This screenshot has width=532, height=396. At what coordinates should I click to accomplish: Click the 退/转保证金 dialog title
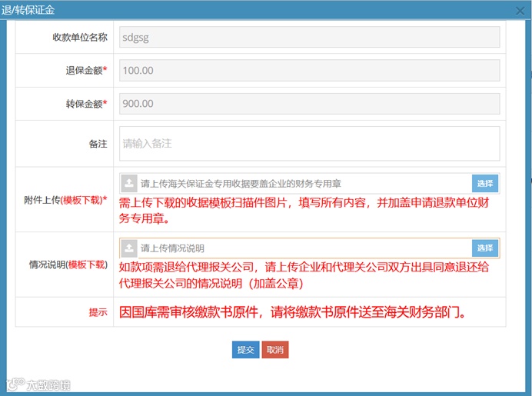28,10
